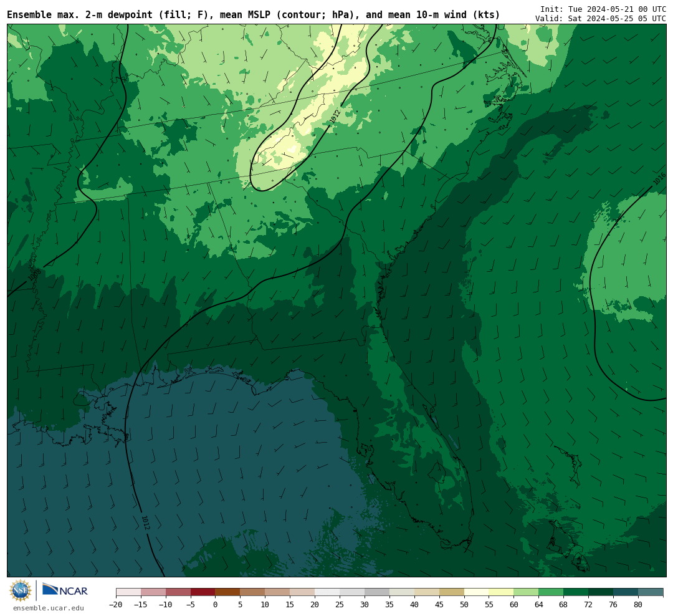
Task: Pick the colorbar swatch between -10 and -5
Action: [178, 592]
